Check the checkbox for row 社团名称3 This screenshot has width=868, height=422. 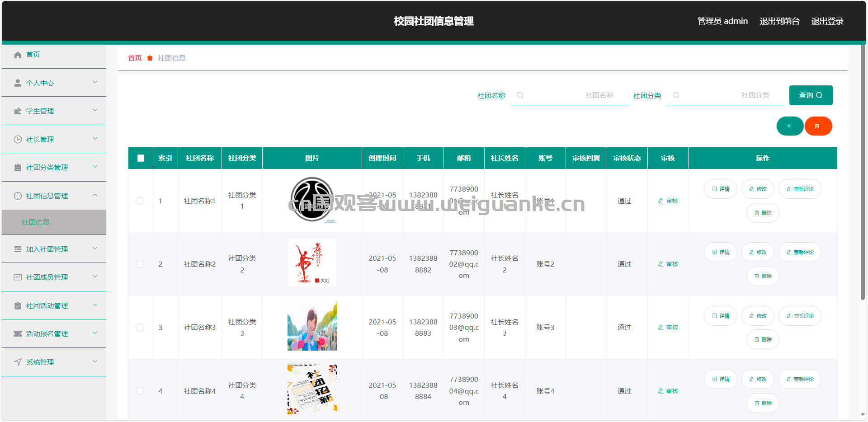(x=140, y=328)
